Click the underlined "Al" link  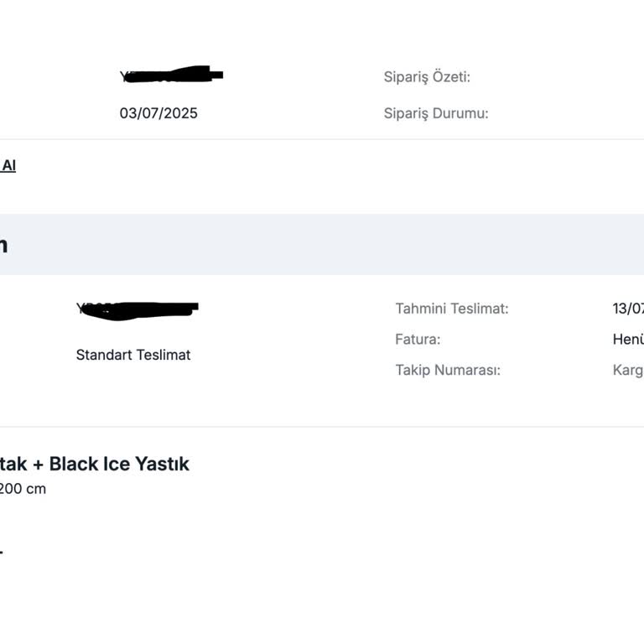(8, 165)
